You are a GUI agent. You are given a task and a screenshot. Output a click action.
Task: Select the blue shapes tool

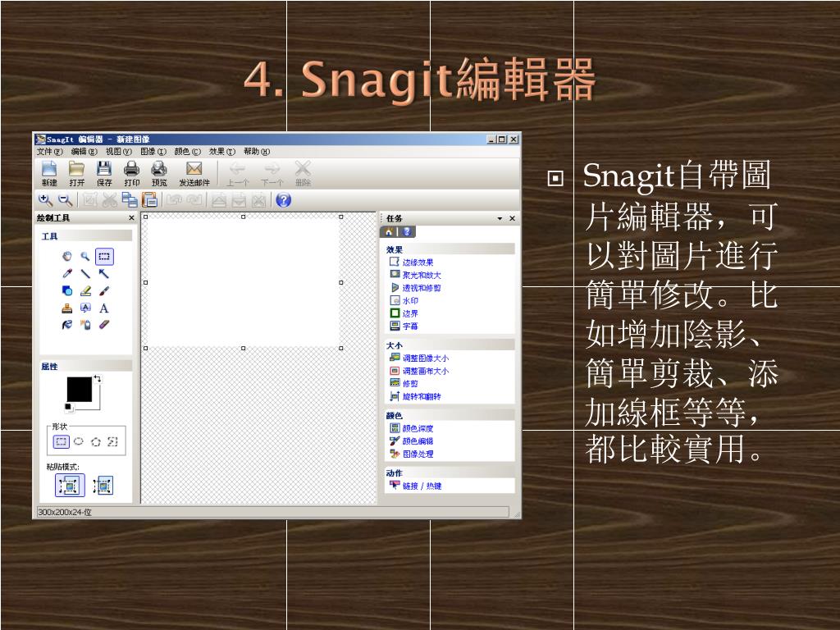pos(67,291)
